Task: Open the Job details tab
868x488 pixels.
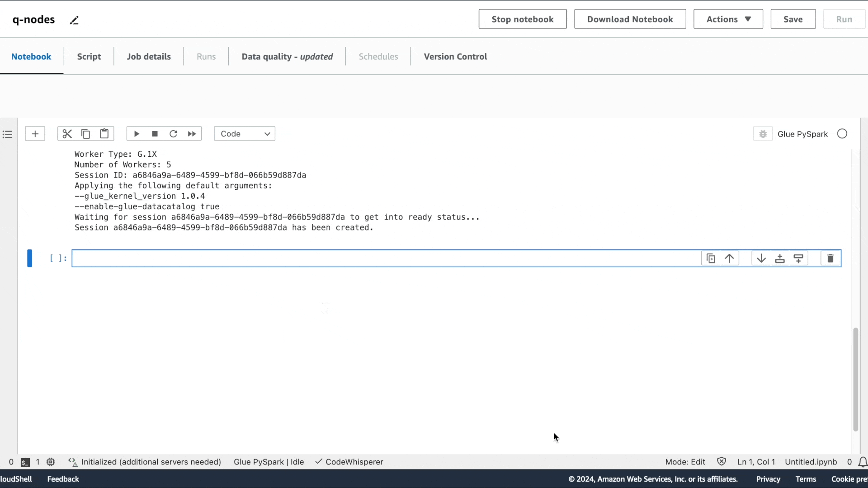Action: [149, 56]
